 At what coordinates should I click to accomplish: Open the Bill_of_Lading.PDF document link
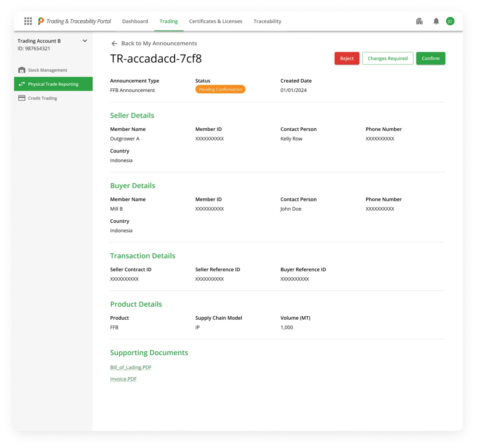point(131,367)
